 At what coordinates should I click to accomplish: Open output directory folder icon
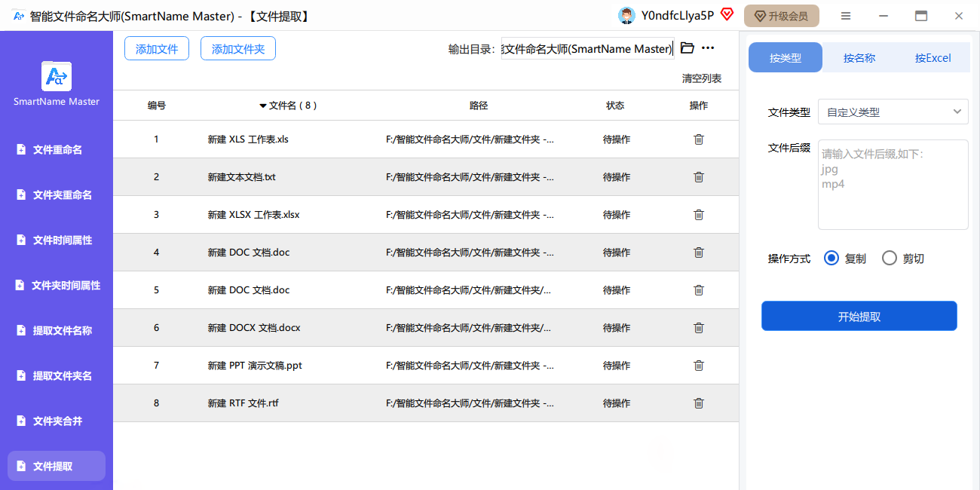(687, 48)
